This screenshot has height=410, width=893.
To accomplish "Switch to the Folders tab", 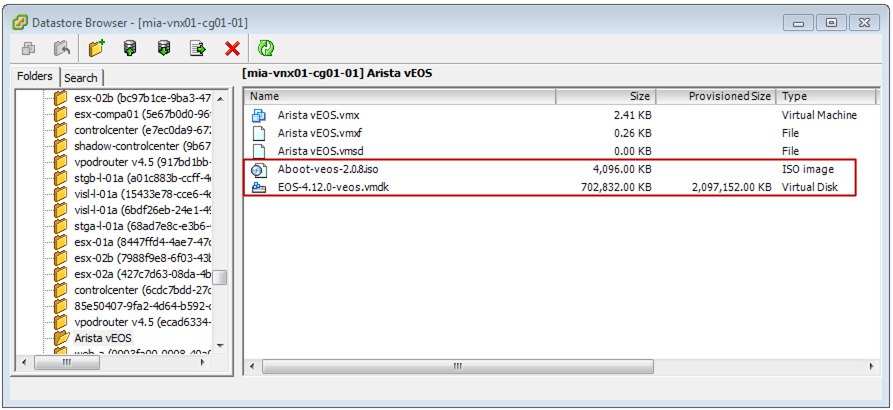I will [x=35, y=76].
